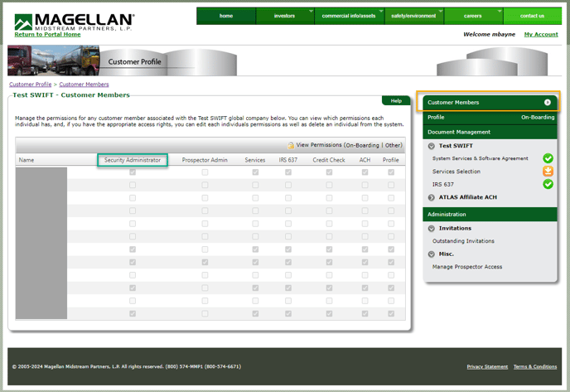Open System Services & Software Agreement item
Viewport: 570px width, 392px height.
point(481,158)
